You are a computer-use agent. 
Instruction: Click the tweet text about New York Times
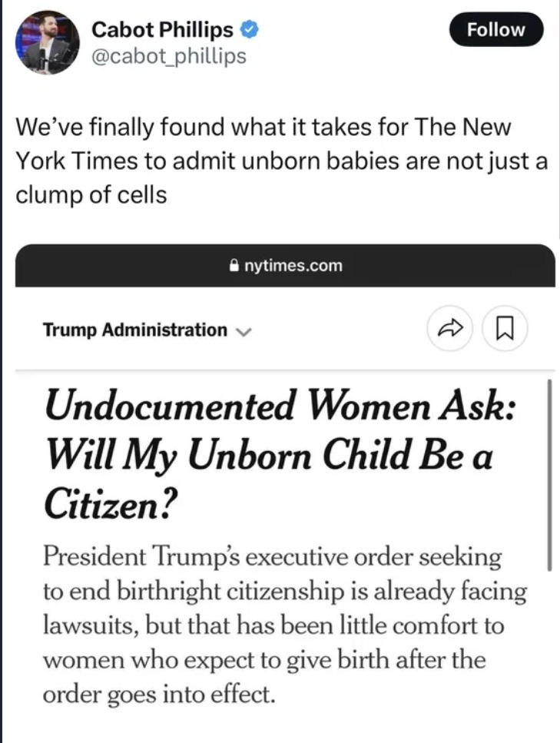282,161
